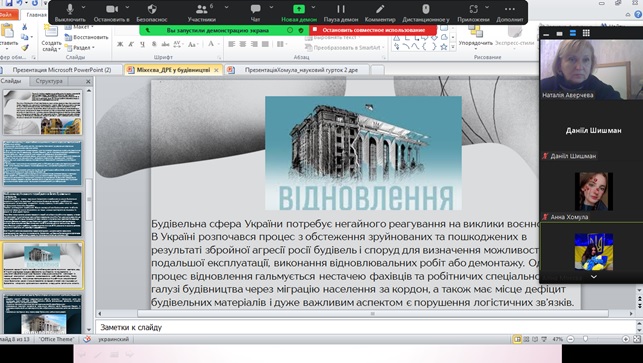This screenshot has height=363, width=643.
Task: Minimize the Zoom video panel
Action: coord(546,34)
